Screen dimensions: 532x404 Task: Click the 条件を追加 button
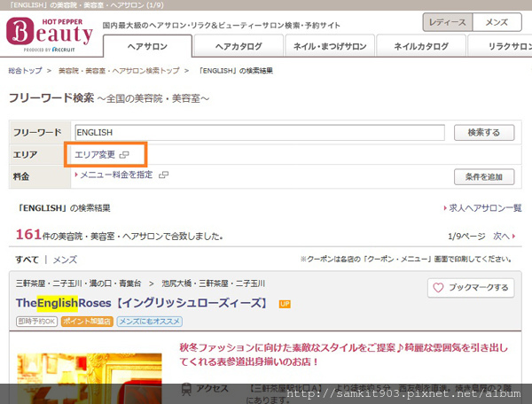point(484,177)
